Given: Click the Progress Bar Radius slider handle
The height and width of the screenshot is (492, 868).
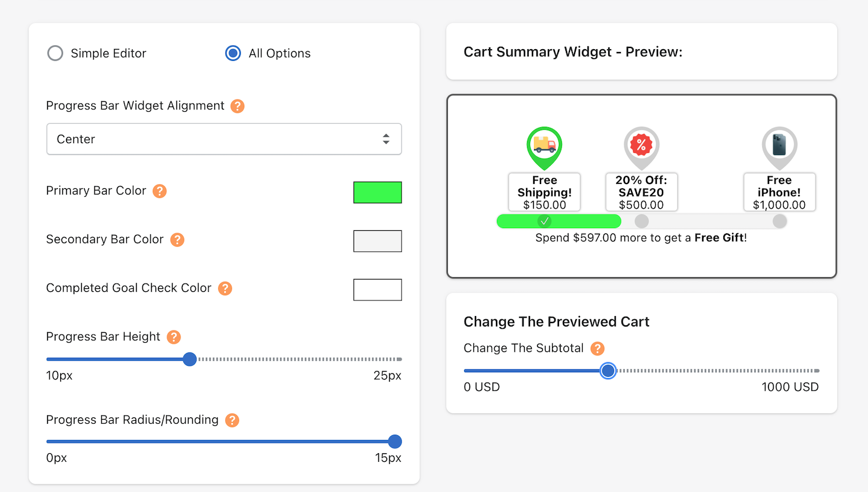Looking at the screenshot, I should (x=395, y=442).
